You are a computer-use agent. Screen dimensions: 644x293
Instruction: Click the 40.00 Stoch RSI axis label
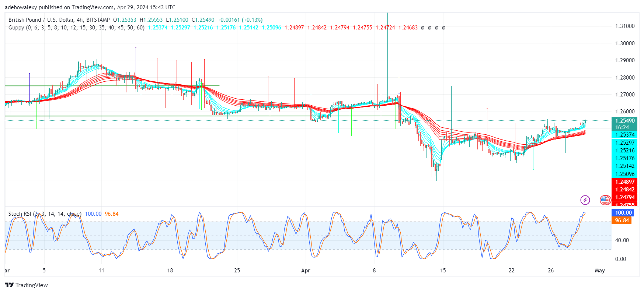pyautogui.click(x=622, y=240)
